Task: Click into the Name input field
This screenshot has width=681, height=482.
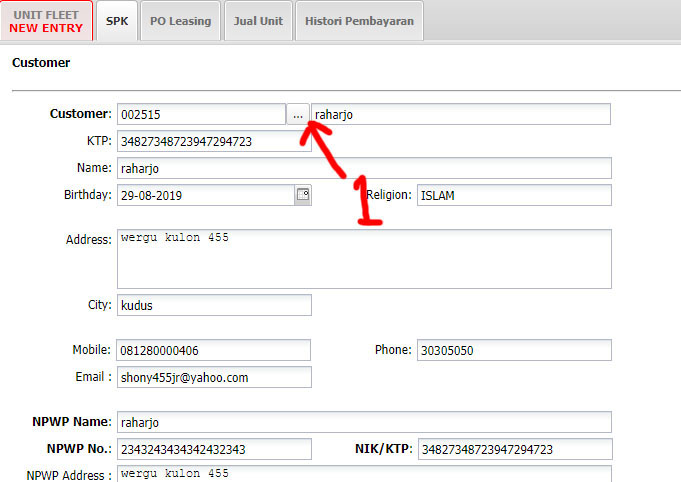Action: [364, 168]
